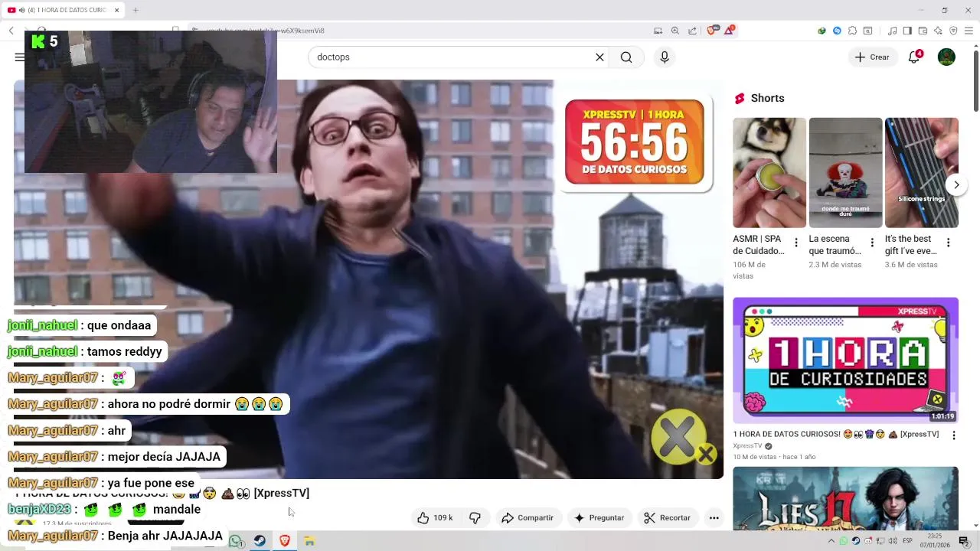This screenshot has width=980, height=551.
Task: Open Brave browser taskbar icon
Action: coord(285,541)
